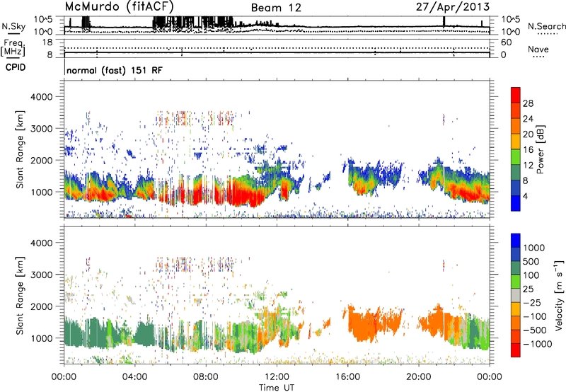Click the 16 value on power scale
The height and width of the screenshot is (392, 566).
[528, 150]
